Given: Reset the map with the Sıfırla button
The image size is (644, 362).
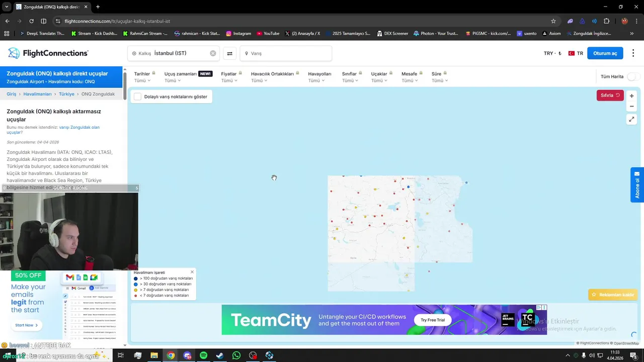Looking at the screenshot, I should [610, 95].
